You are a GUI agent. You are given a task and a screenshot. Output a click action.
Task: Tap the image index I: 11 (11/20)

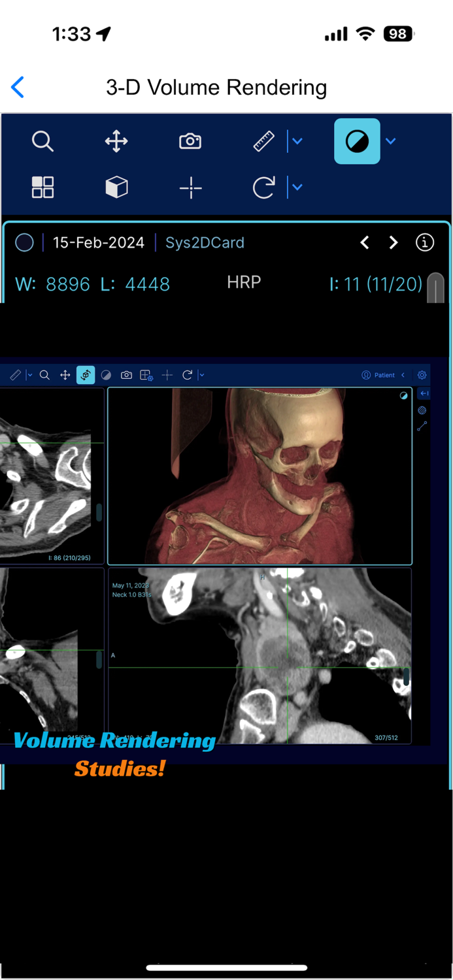376,284
